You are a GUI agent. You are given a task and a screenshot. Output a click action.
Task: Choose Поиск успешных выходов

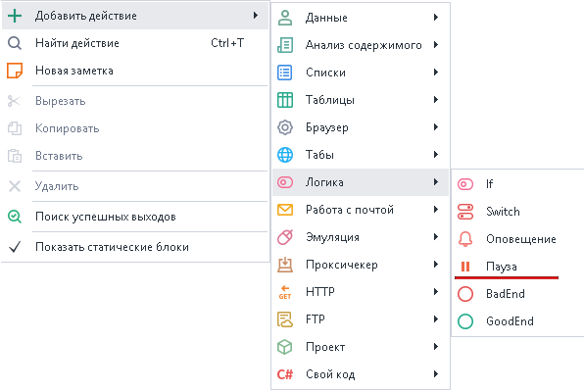point(135,217)
